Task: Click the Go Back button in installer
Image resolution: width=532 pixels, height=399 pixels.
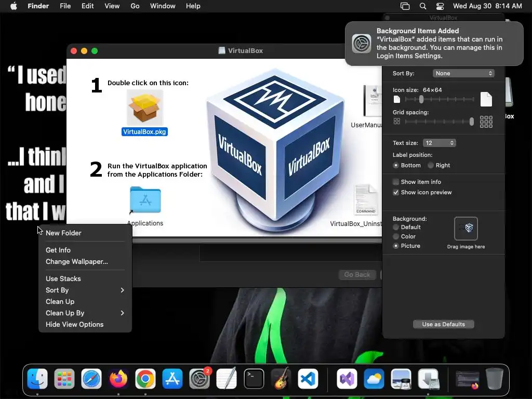Action: pyautogui.click(x=357, y=274)
